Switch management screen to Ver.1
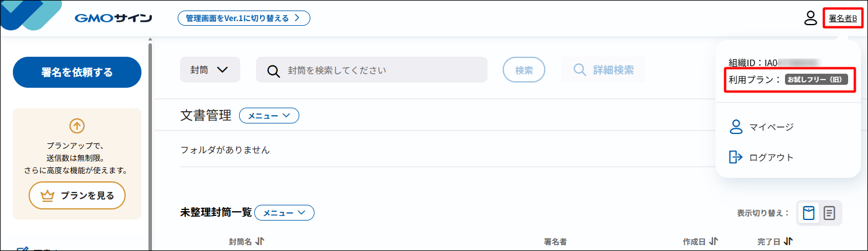This screenshot has width=868, height=251. tap(244, 18)
